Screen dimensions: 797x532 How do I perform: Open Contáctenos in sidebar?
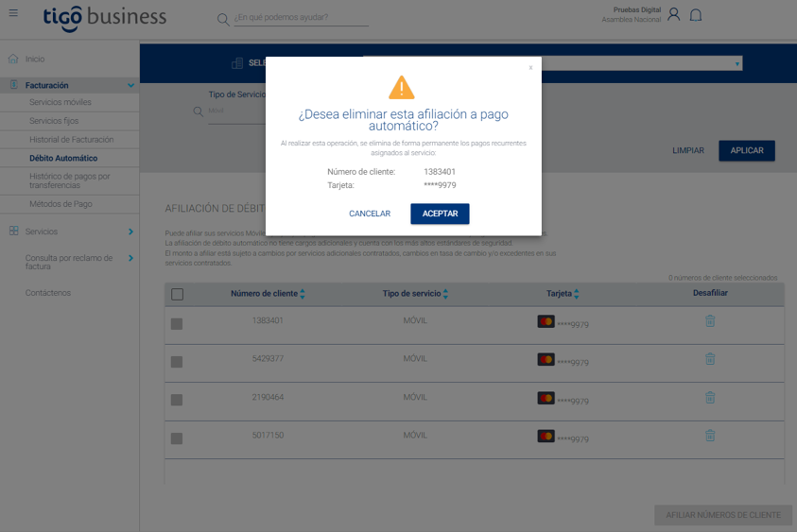pyautogui.click(x=48, y=293)
